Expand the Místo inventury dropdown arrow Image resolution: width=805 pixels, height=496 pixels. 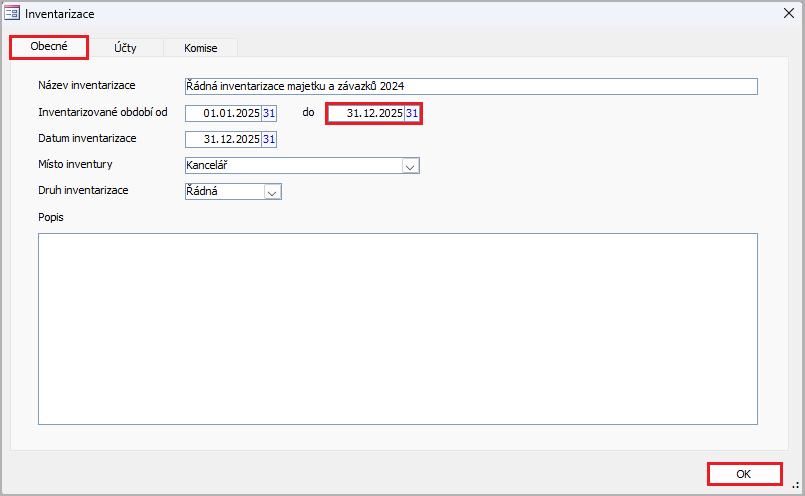click(x=409, y=166)
